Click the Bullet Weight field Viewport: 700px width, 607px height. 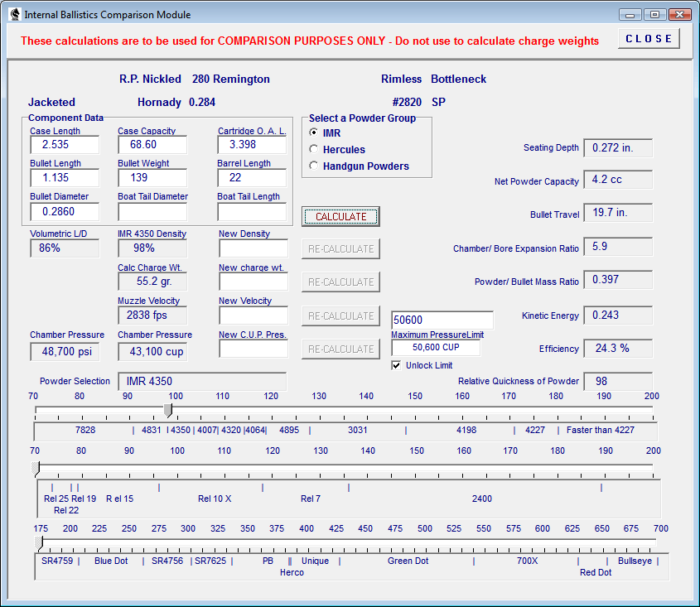pos(152,178)
